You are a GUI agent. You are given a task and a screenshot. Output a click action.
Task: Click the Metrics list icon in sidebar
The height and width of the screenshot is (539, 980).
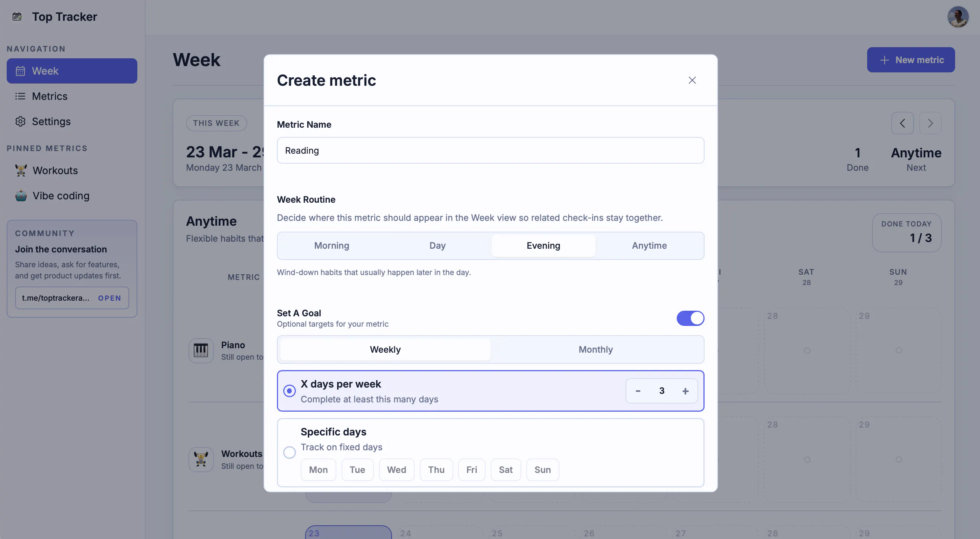point(20,96)
